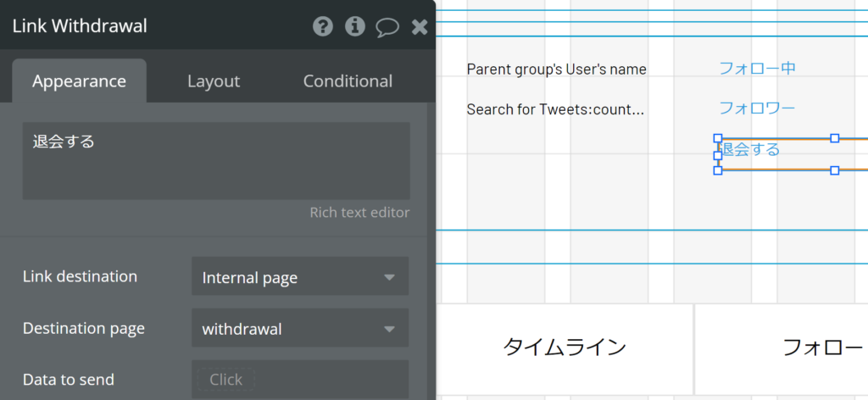Screen dimensions: 868x400
Task: Open the Conditional tab
Action: tap(348, 81)
